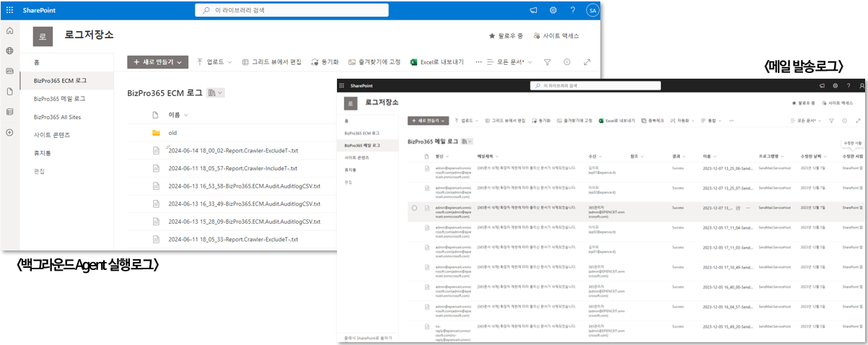Screen dimensions: 868x345
Task: Click the settings gear in the blue header
Action: click(x=553, y=10)
